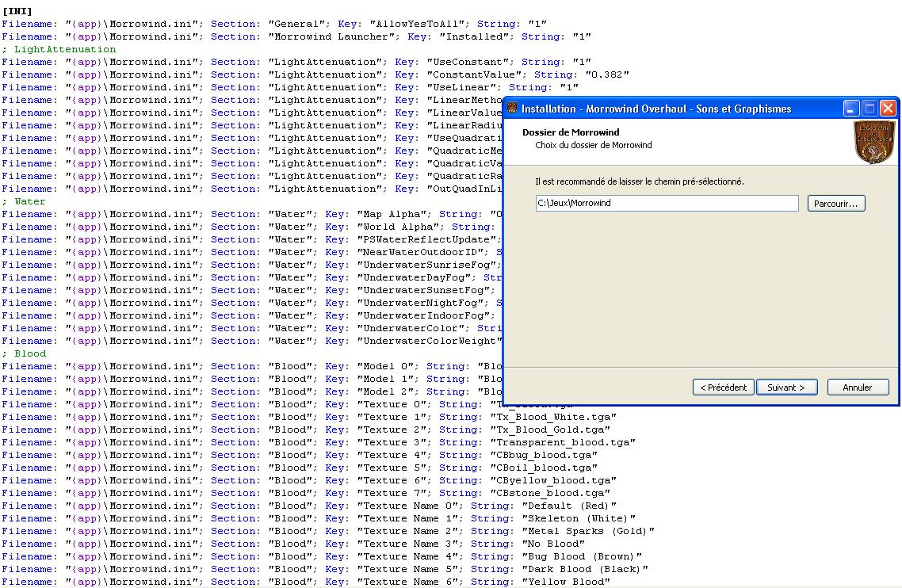The image size is (902, 588).
Task: Click the "Yellow Blood" string
Action: point(565,582)
